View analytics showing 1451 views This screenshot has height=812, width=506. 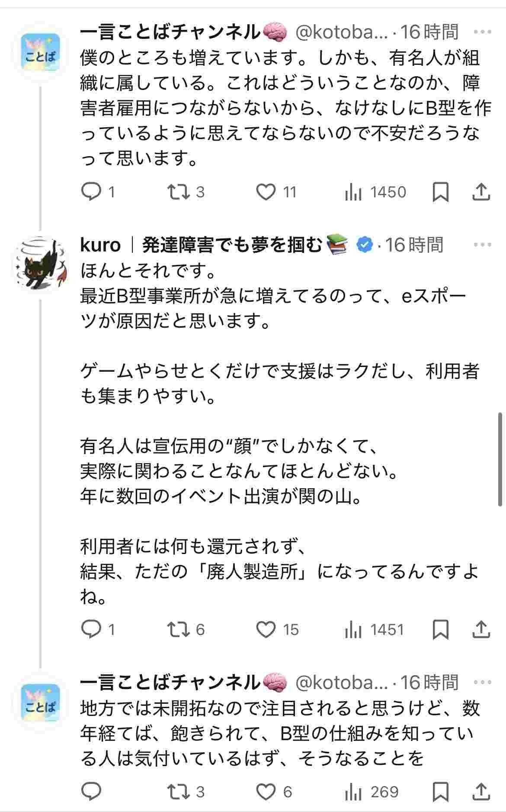coord(353,630)
